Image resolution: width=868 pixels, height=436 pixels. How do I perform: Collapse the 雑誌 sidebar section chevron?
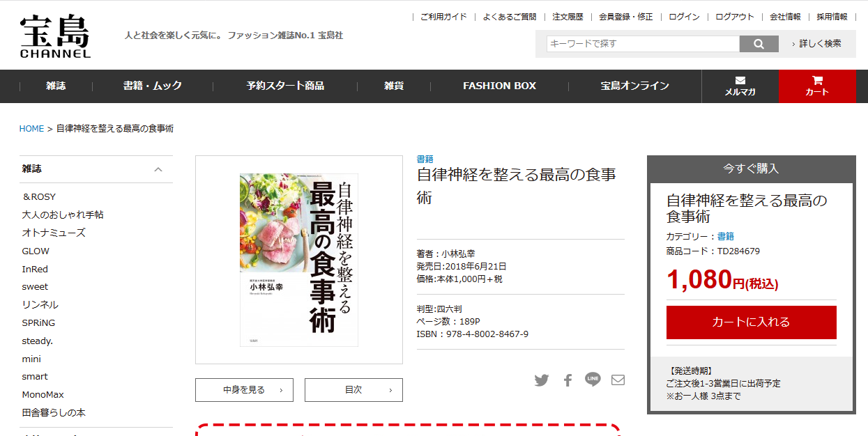[x=158, y=169]
